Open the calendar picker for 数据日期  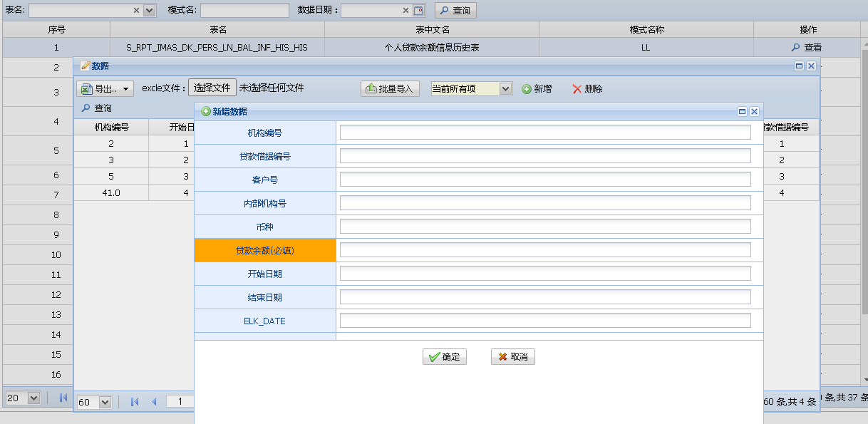(x=418, y=11)
